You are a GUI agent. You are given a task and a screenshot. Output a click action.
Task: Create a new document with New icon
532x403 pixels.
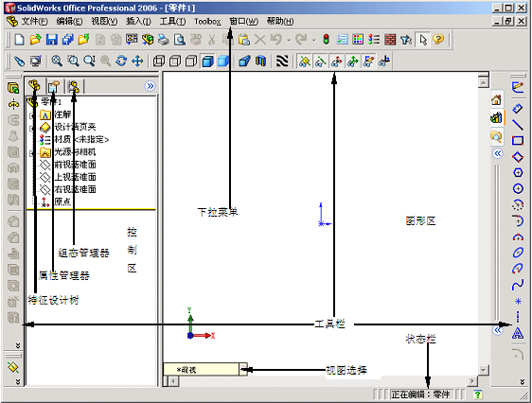click(19, 40)
